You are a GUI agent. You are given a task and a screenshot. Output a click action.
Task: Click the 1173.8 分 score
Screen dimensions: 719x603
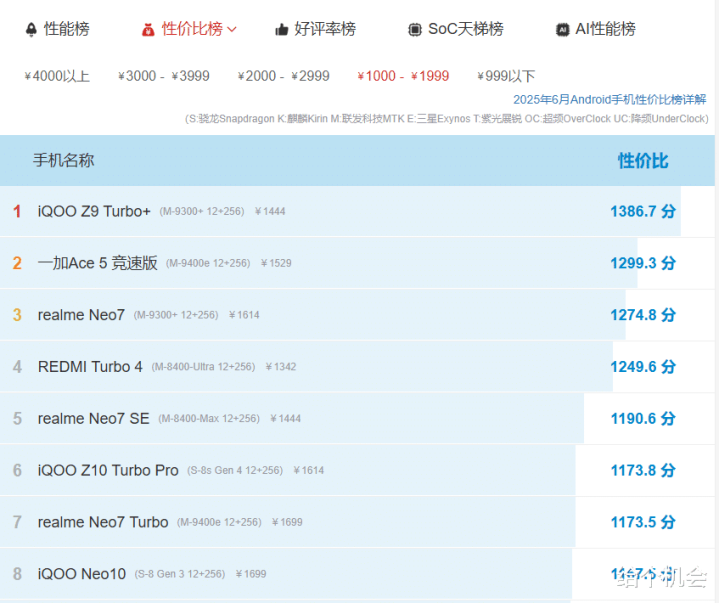(x=643, y=470)
